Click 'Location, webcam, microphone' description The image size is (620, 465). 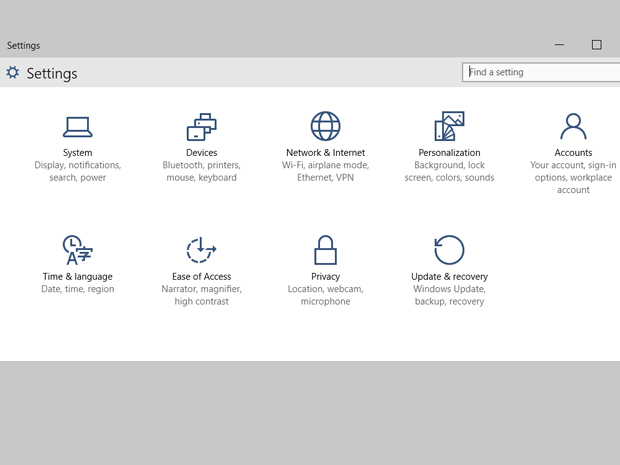pyautogui.click(x=325, y=295)
